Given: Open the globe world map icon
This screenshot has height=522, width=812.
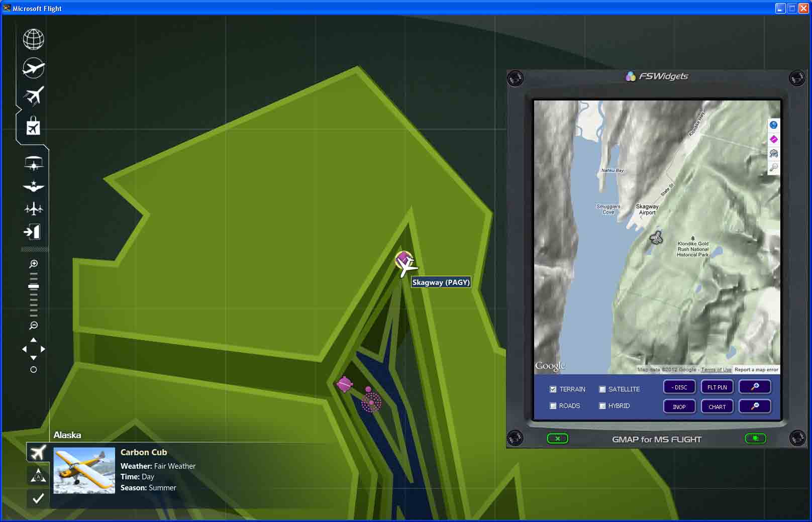Looking at the screenshot, I should click(x=33, y=39).
